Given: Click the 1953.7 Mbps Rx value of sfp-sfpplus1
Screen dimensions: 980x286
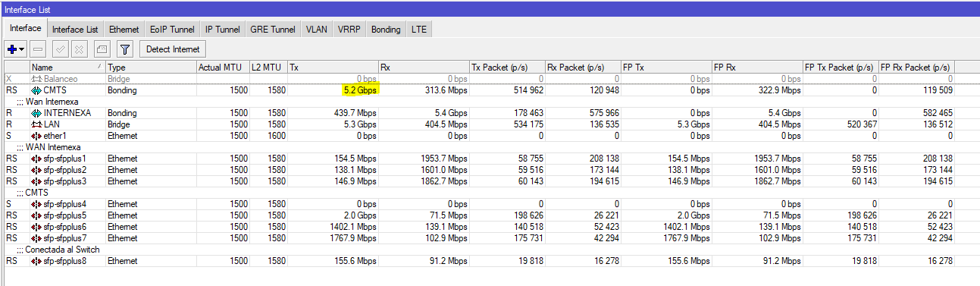Looking at the screenshot, I should (443, 159).
